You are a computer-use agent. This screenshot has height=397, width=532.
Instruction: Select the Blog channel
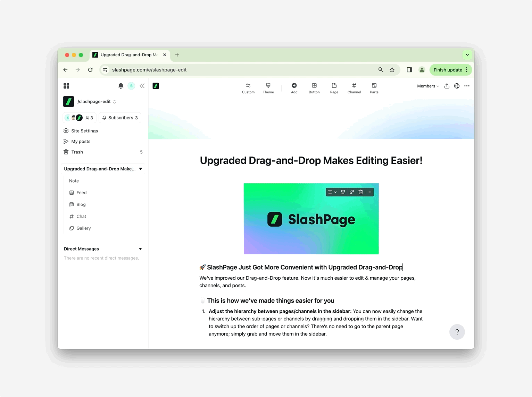click(x=78, y=204)
